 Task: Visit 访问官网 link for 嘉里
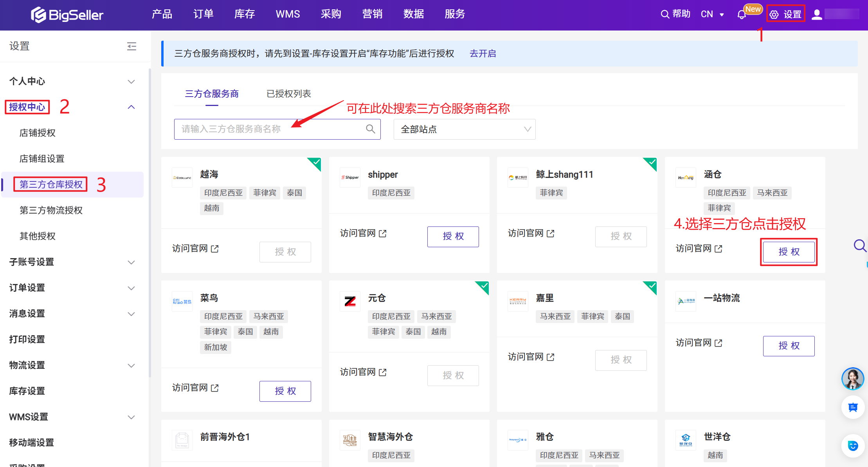pos(531,357)
